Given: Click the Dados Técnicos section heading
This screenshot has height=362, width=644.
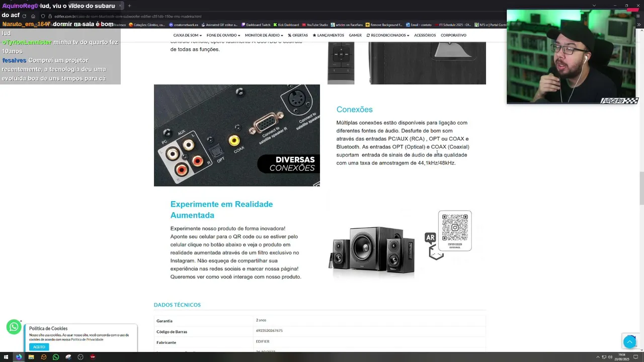Looking at the screenshot, I should 177,305.
